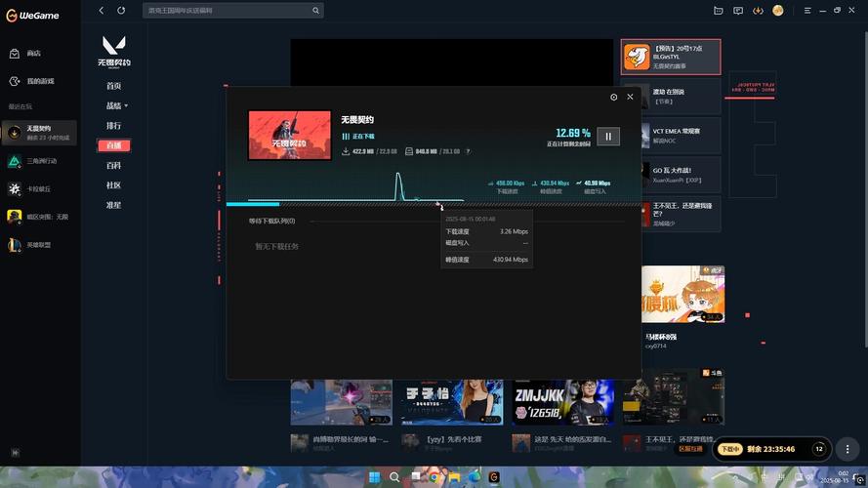This screenshot has height=488, width=868.
Task: Select the yellow-icon game in sidebar
Action: pos(39,217)
